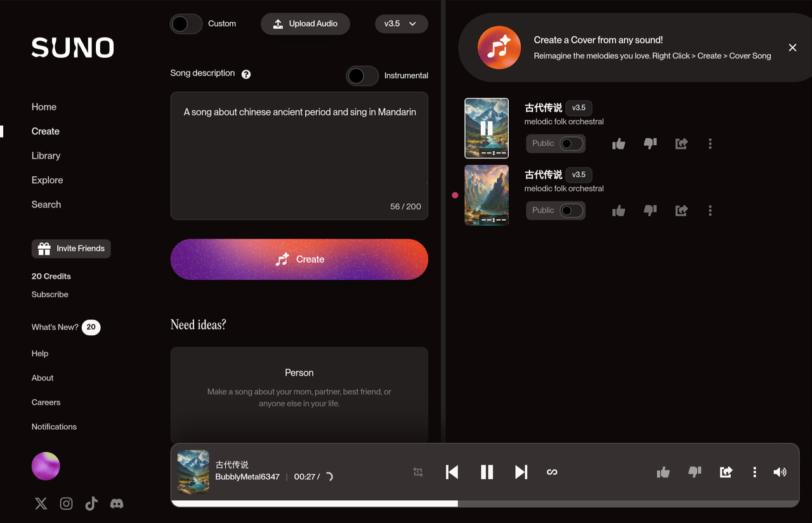The image size is (812, 523).
Task: Open Explore in the sidebar
Action: [47, 180]
